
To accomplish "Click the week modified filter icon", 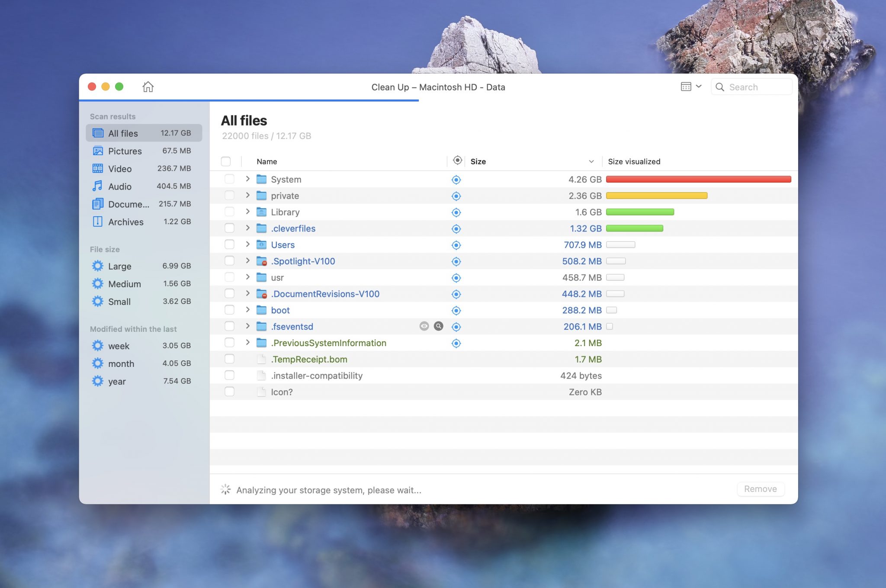I will pos(98,344).
